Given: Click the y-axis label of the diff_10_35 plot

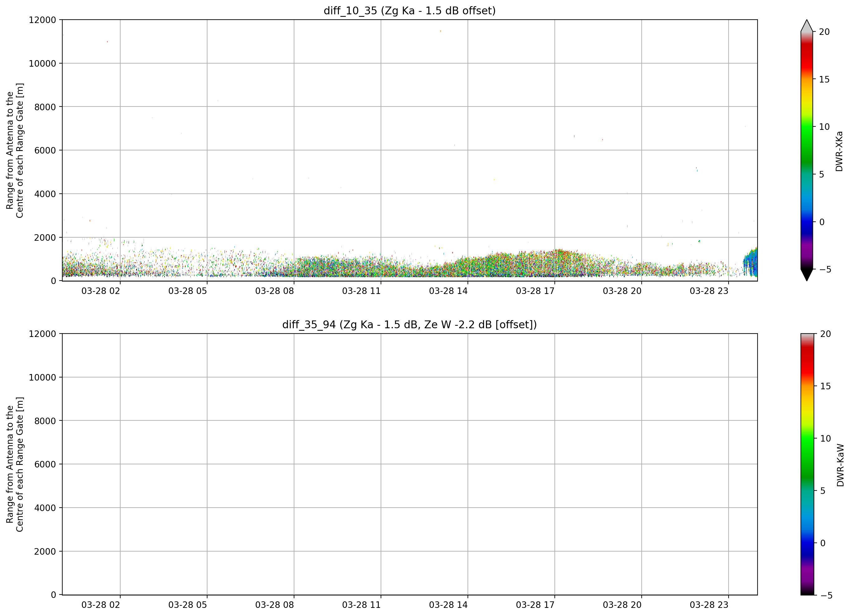Looking at the screenshot, I should click(15, 150).
